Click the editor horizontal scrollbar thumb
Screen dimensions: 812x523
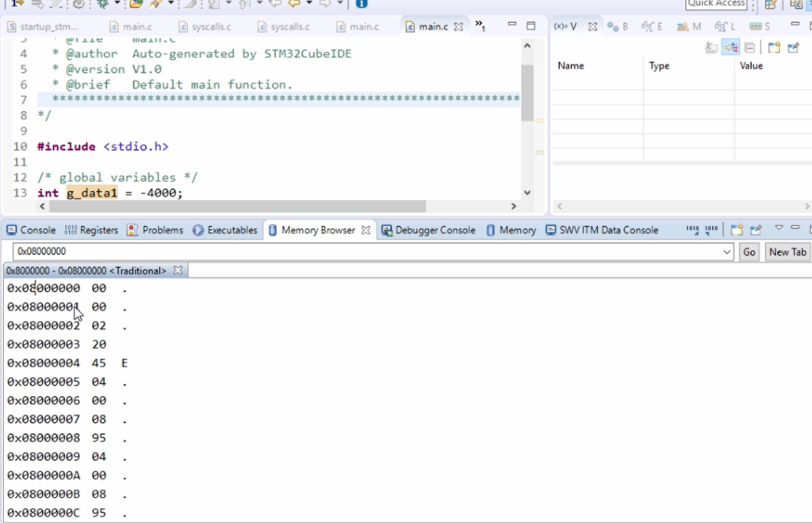pos(237,206)
